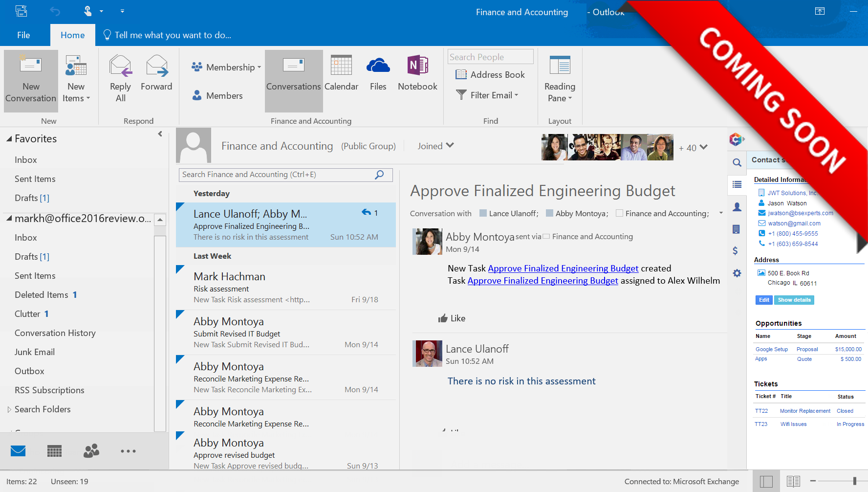Expand the + 40 members list
This screenshot has height=492, width=868.
point(693,148)
